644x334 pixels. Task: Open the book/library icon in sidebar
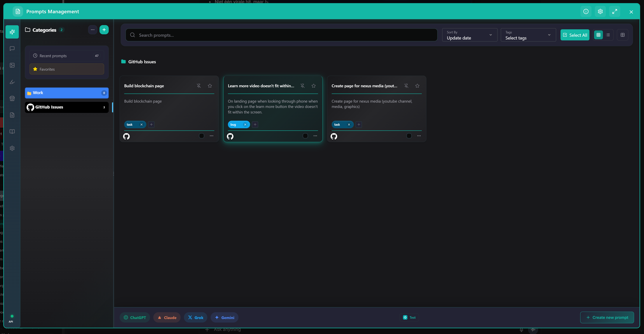(12, 131)
